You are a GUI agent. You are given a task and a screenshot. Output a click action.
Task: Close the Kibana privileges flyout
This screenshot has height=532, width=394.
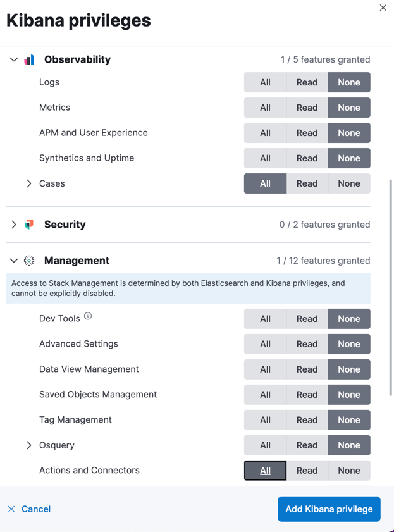point(383,8)
